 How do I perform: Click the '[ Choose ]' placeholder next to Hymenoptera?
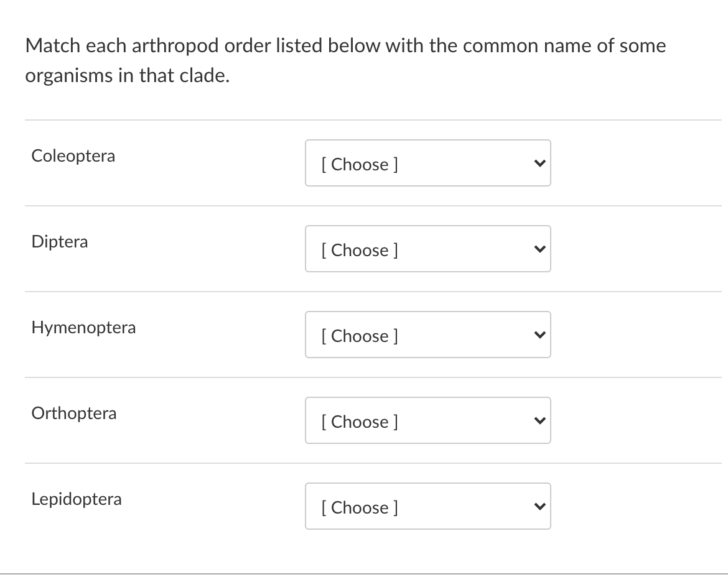(359, 336)
